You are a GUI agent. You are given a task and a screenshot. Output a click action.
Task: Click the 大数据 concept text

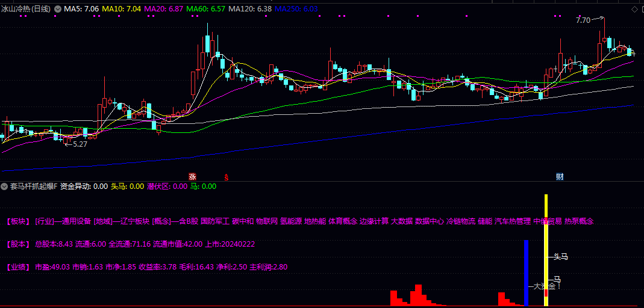402,221
